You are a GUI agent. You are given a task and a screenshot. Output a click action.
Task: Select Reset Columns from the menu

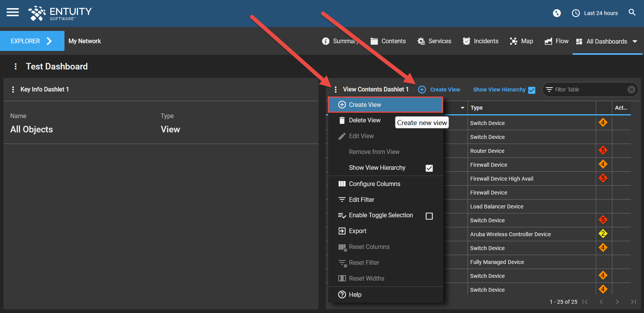click(385, 247)
